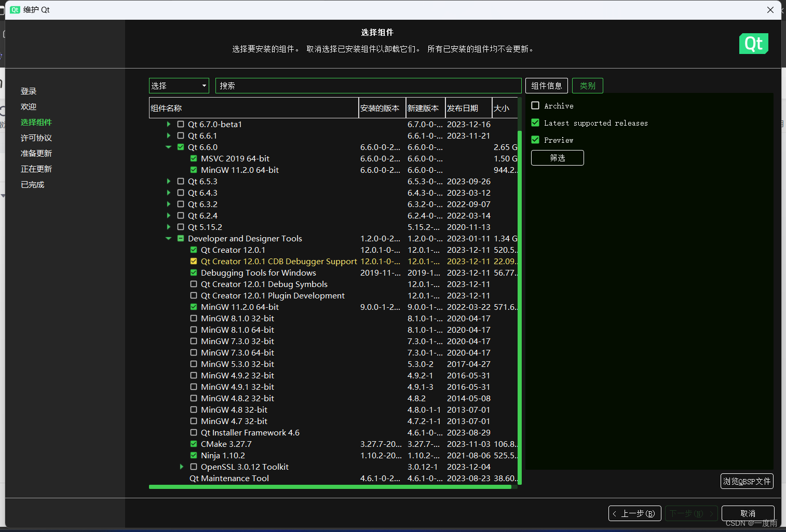The height and width of the screenshot is (532, 786).
Task: Uncheck Debugging Tools for Windows
Action: point(194,272)
